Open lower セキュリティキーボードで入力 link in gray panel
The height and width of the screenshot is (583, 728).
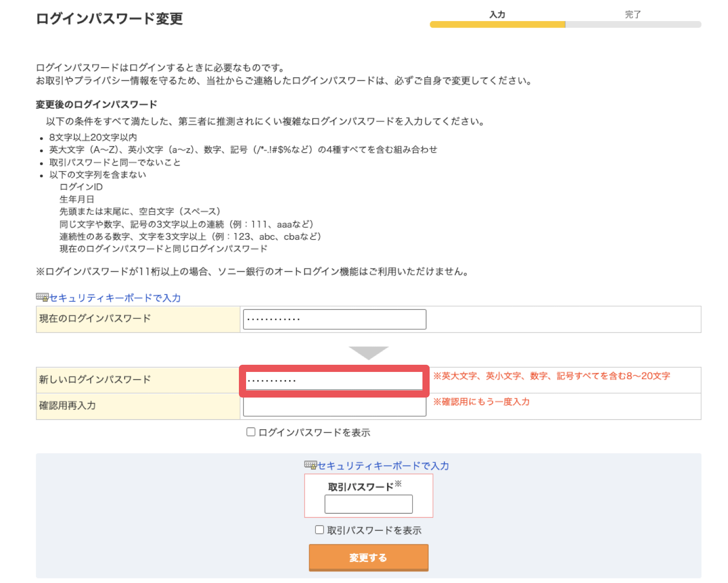(x=383, y=466)
